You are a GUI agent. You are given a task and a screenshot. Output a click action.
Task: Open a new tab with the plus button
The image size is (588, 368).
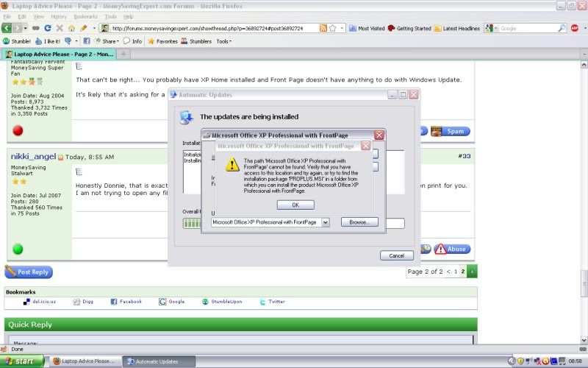click(123, 54)
